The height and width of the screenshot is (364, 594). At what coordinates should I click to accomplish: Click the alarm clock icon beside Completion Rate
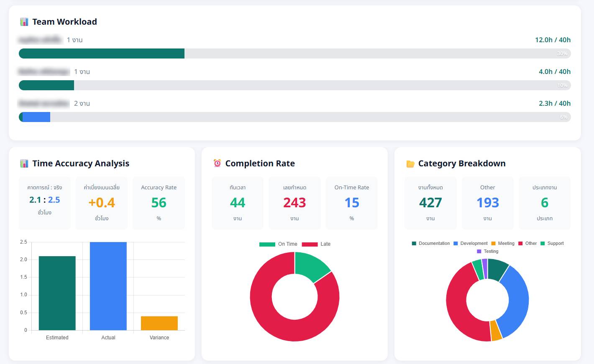217,163
